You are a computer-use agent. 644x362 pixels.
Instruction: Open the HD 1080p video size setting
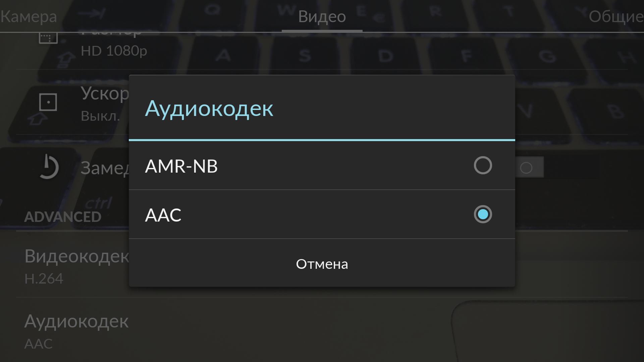coord(114,51)
